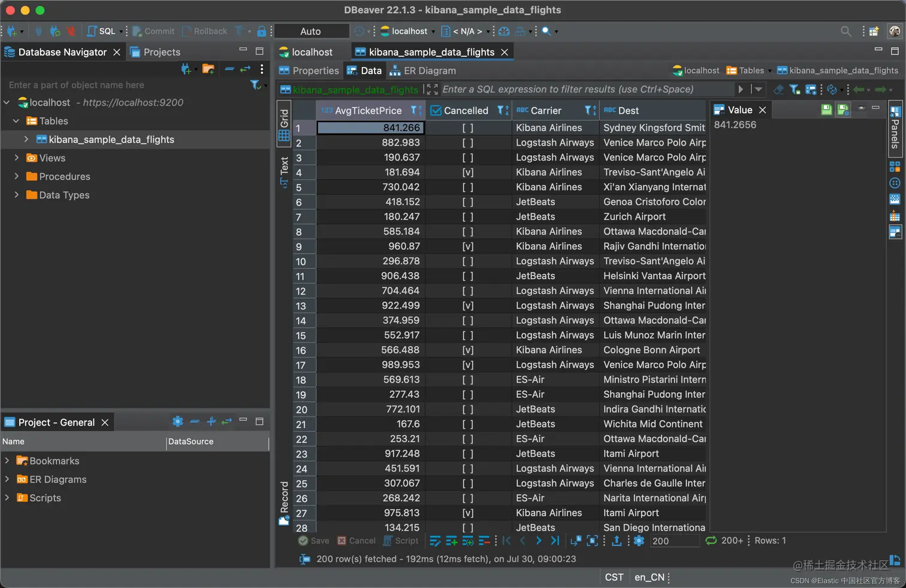Select the Data tab
Screen dimensions: 906x588
click(x=364, y=71)
